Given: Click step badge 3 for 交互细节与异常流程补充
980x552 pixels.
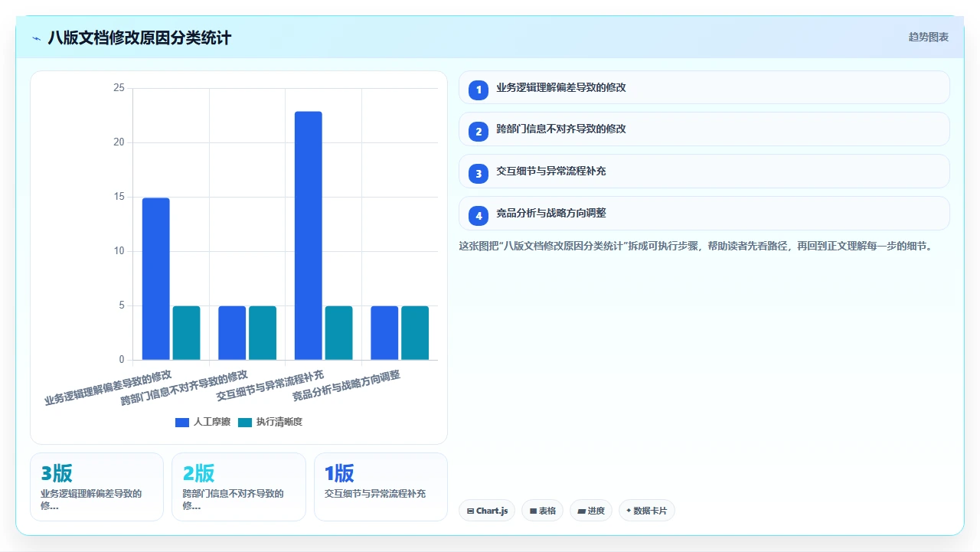Looking at the screenshot, I should click(x=479, y=173).
